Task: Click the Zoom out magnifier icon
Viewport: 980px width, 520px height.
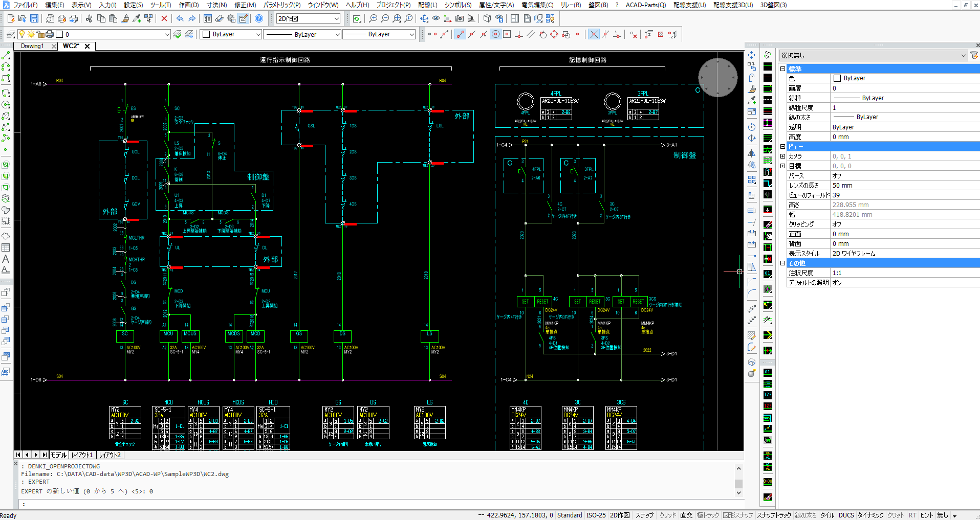Action: 385,18
